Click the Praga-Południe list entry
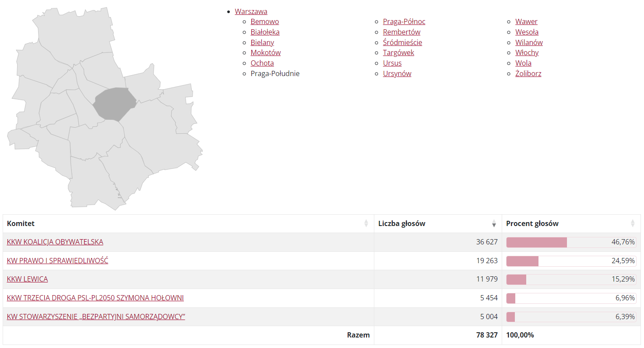Screen dimensions: 644x348 [x=275, y=73]
